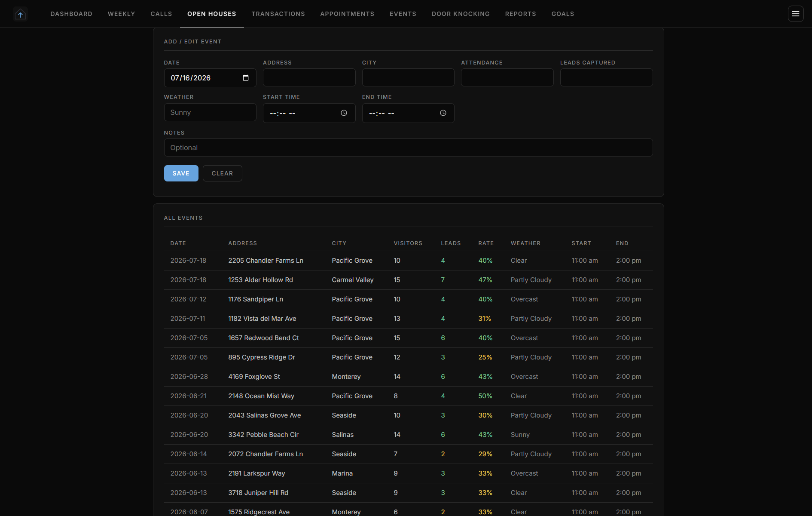Screen dimensions: 812x516
Task: Open the Events tab
Action: click(x=403, y=14)
